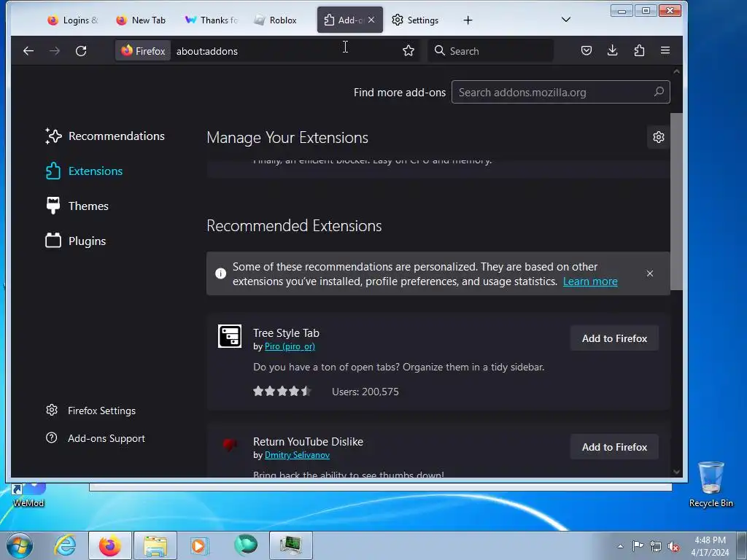This screenshot has height=560, width=747.
Task: Open the Firefox hamburger menu
Action: click(665, 50)
